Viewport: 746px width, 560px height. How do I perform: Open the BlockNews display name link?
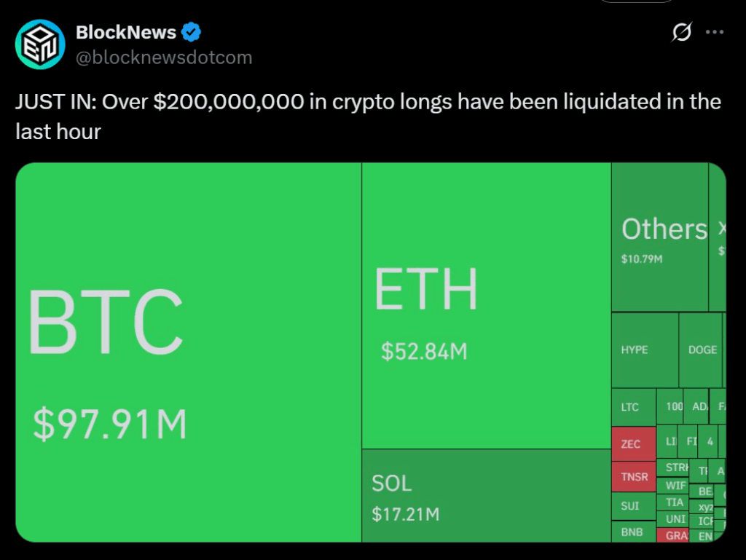point(126,33)
